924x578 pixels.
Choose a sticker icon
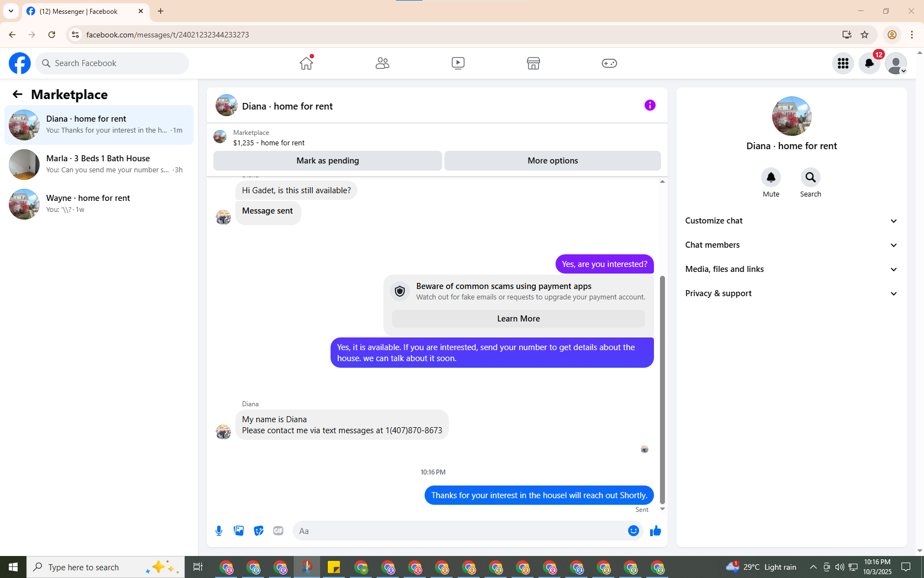coord(258,531)
